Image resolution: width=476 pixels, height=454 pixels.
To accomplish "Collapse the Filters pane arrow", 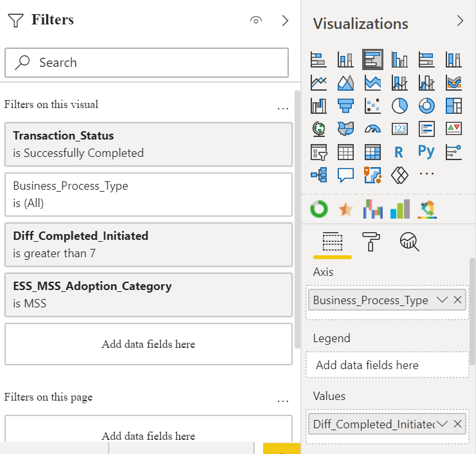I will [285, 21].
